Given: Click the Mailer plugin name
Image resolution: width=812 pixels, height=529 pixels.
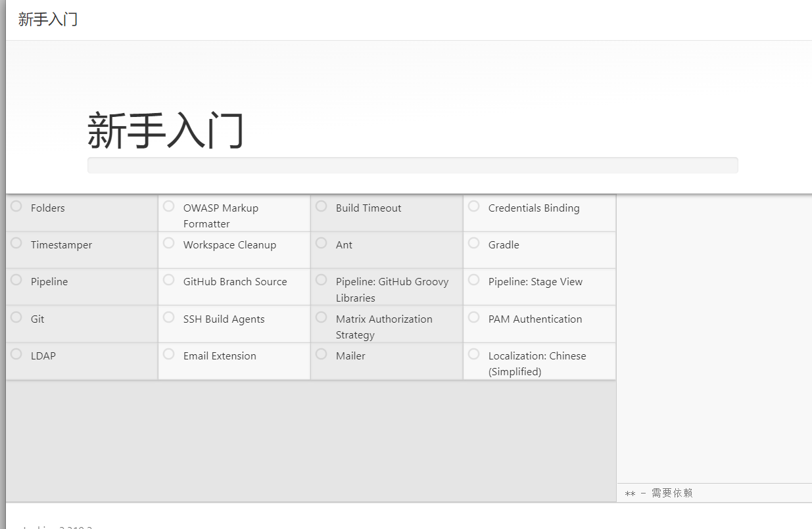Looking at the screenshot, I should 350,356.
